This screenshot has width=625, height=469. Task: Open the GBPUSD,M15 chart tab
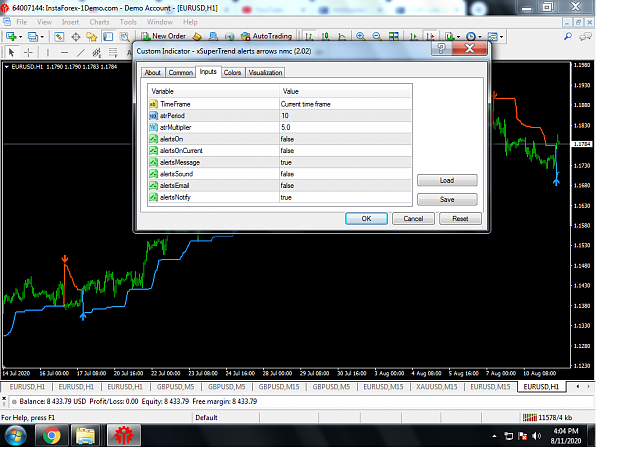[x=279, y=387]
